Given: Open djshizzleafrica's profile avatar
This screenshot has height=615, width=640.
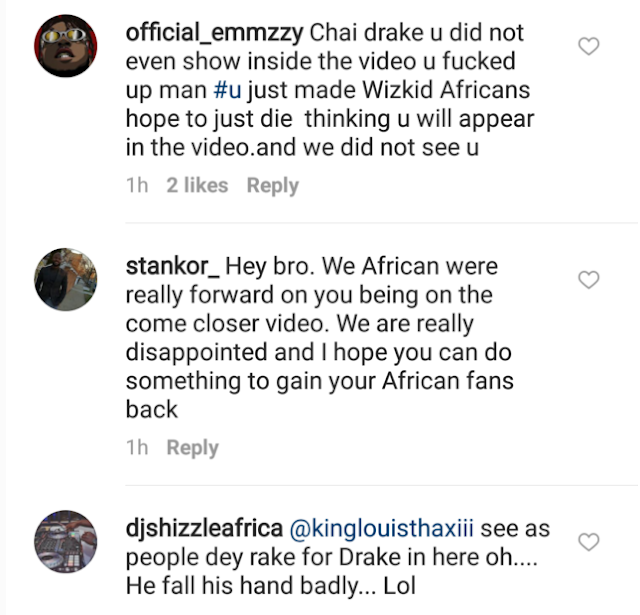Looking at the screenshot, I should click(x=65, y=541).
